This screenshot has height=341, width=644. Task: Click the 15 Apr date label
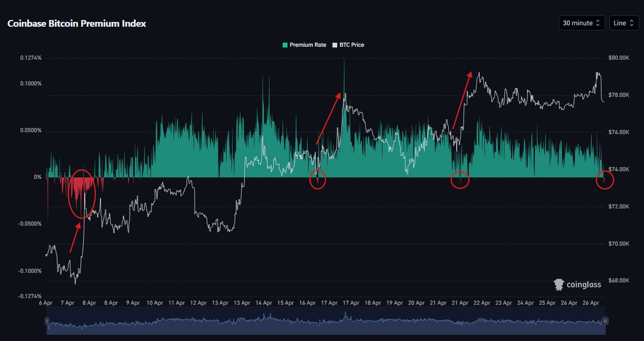click(x=286, y=303)
